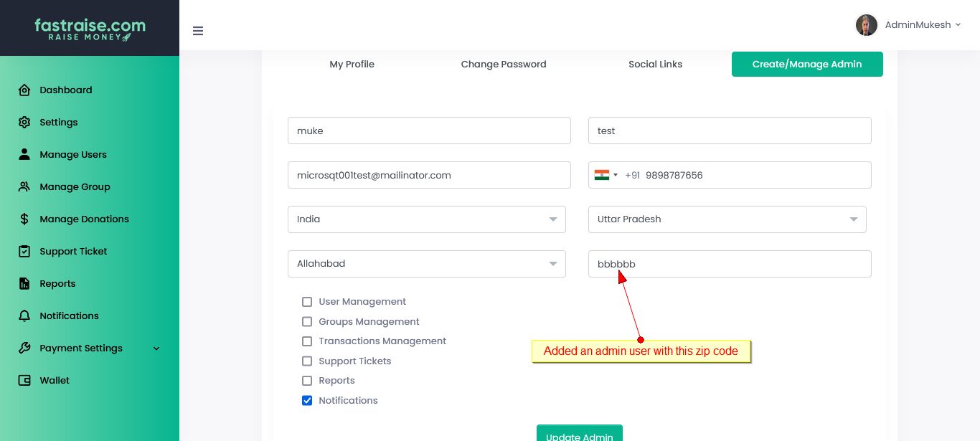Click the Wallet icon in sidebar
Image resolution: width=980 pixels, height=441 pixels.
point(24,381)
